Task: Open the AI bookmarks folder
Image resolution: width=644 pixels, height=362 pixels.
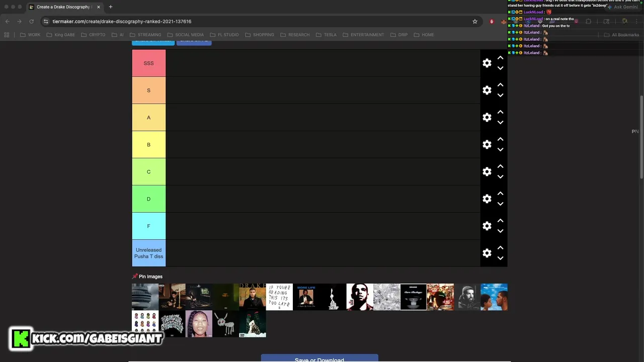Action: (x=118, y=35)
